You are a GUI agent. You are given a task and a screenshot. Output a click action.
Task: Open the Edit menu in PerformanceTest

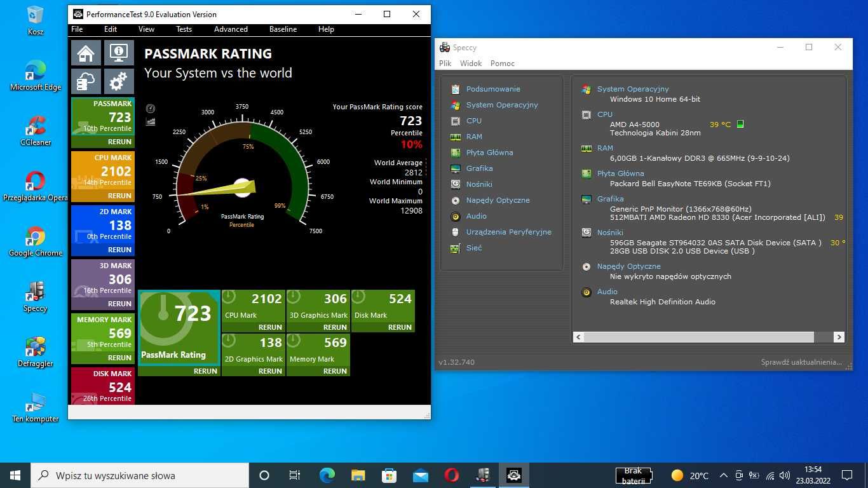[111, 29]
